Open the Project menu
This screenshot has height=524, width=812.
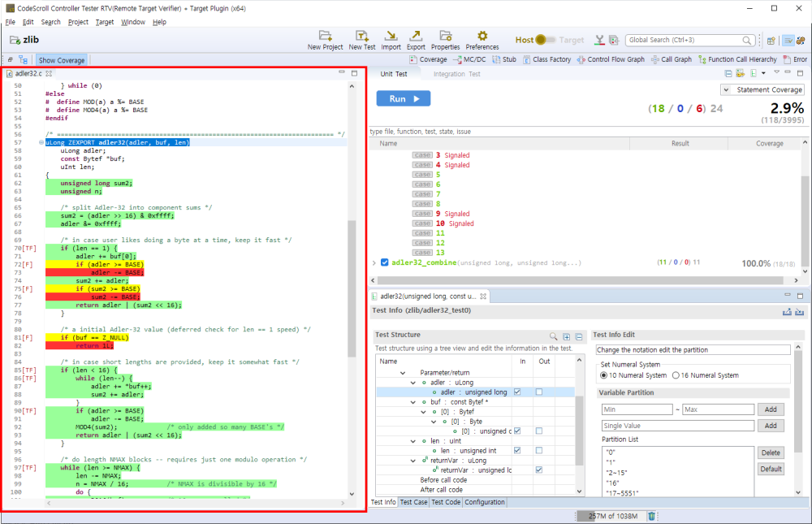click(79, 22)
